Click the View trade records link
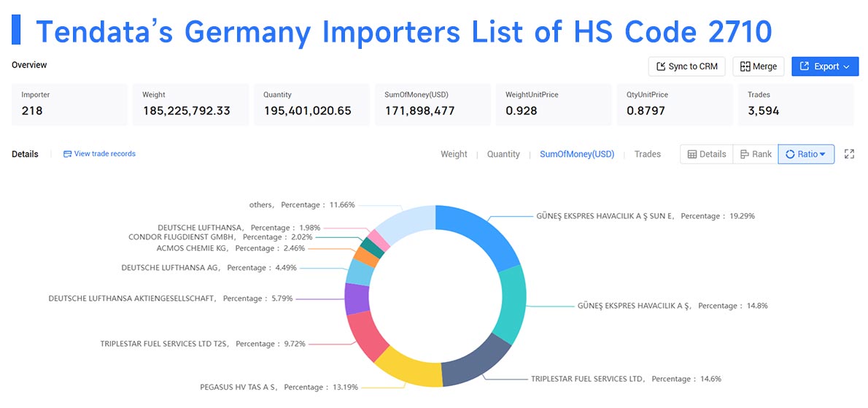 tap(99, 154)
